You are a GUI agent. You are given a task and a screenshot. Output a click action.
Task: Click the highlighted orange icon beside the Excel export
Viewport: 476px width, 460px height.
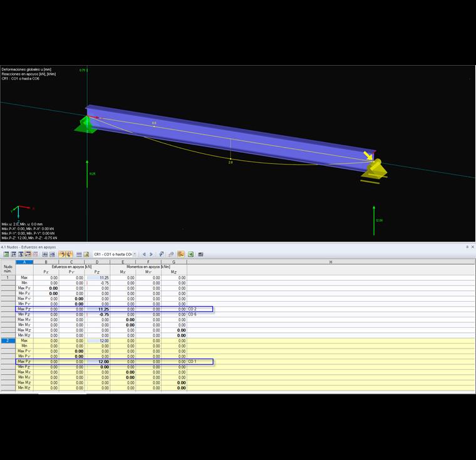click(180, 254)
